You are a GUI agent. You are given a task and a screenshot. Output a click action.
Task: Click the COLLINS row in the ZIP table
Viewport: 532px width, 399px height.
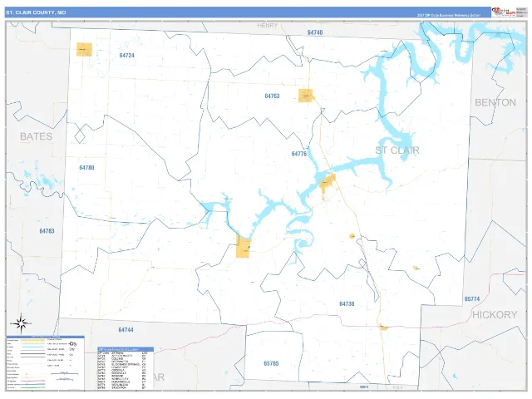122,358
